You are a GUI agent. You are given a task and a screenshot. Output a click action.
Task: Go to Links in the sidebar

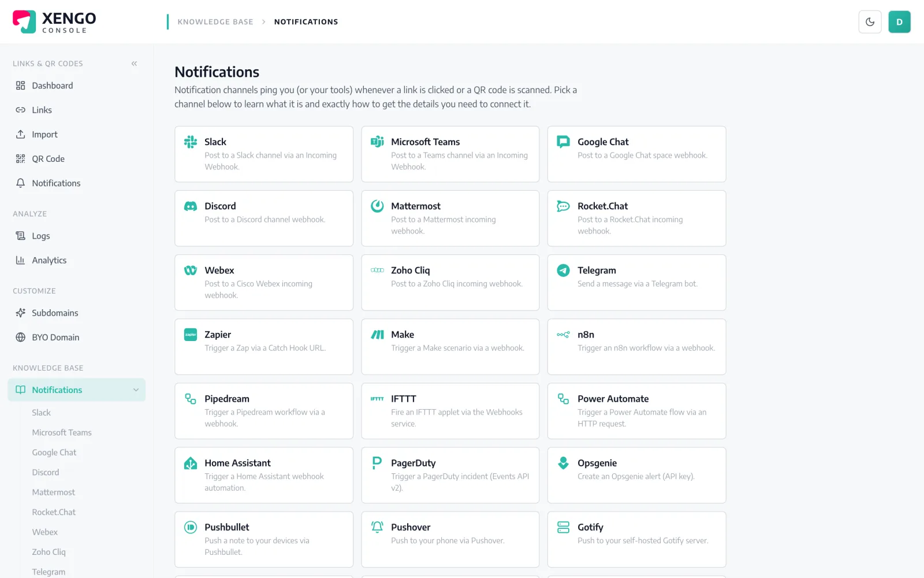click(77, 110)
